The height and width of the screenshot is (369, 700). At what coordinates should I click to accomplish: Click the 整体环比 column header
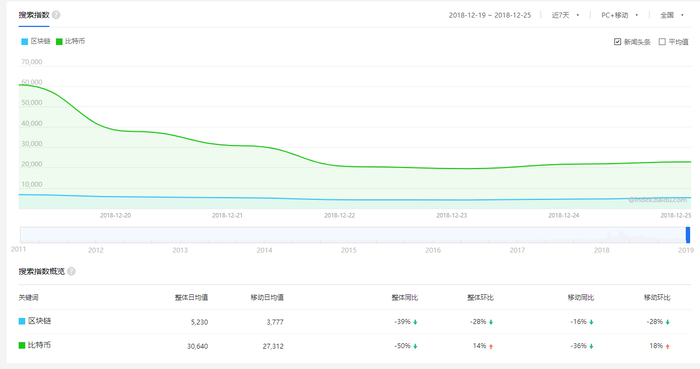[x=480, y=297]
